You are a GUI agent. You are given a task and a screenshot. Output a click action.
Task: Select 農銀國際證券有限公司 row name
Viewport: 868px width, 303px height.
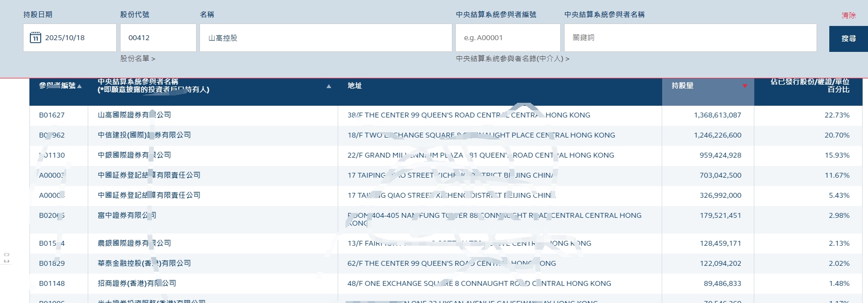point(134,243)
